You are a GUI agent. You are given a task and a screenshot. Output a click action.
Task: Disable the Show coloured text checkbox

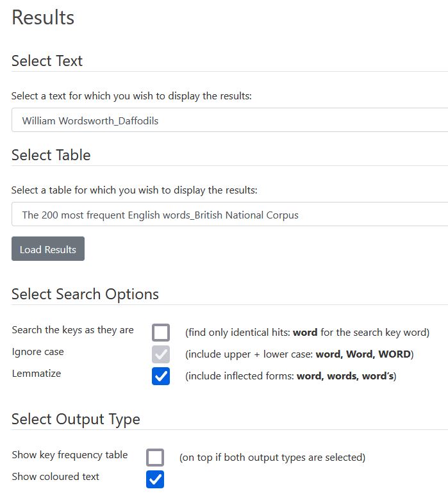155,479
